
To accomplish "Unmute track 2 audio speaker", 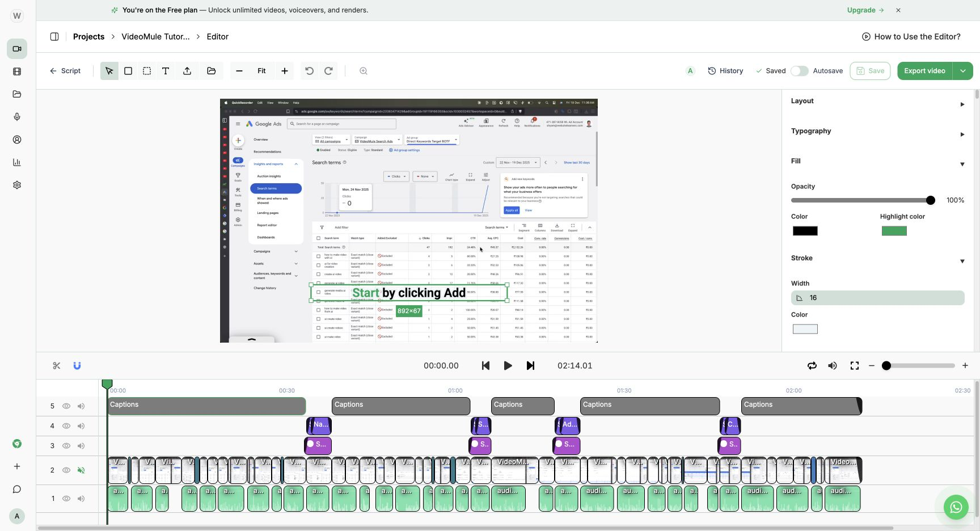I will point(81,470).
